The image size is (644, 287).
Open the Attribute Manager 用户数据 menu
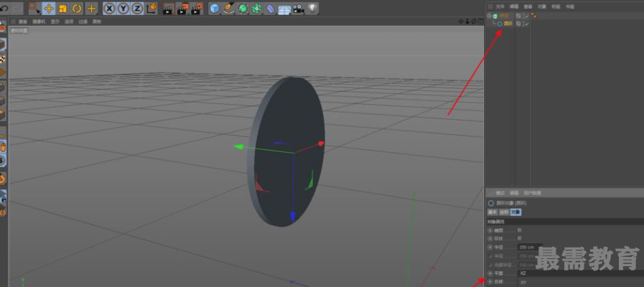532,192
